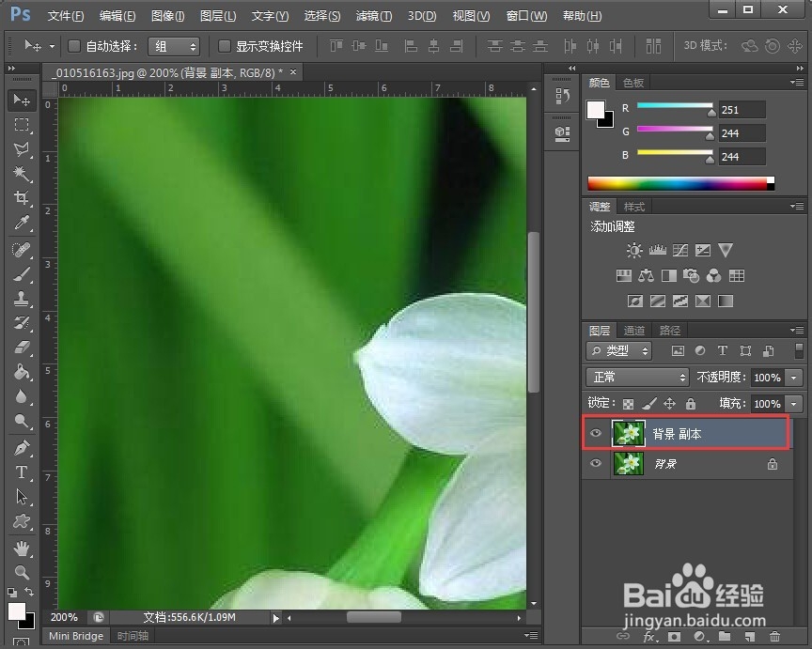The width and height of the screenshot is (812, 649).
Task: Select the Clone Stamp tool
Action: point(22,299)
